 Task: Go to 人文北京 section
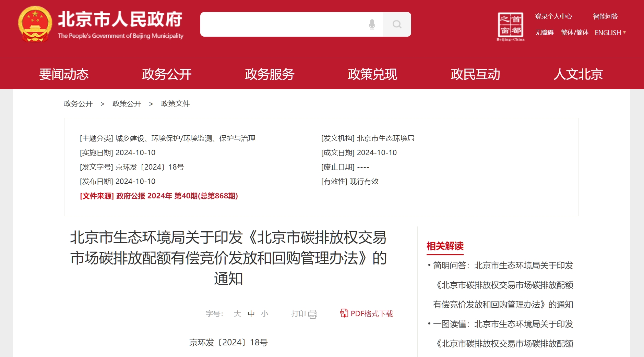(x=578, y=74)
